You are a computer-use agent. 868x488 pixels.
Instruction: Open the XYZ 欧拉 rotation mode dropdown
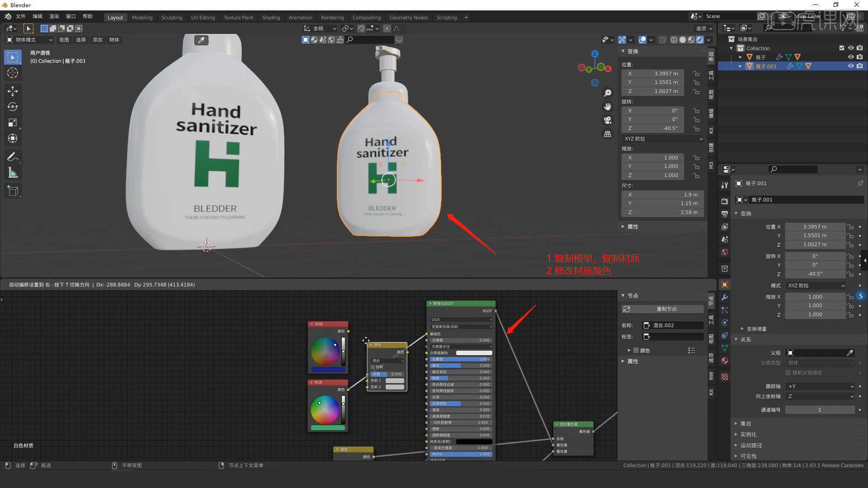tap(663, 139)
